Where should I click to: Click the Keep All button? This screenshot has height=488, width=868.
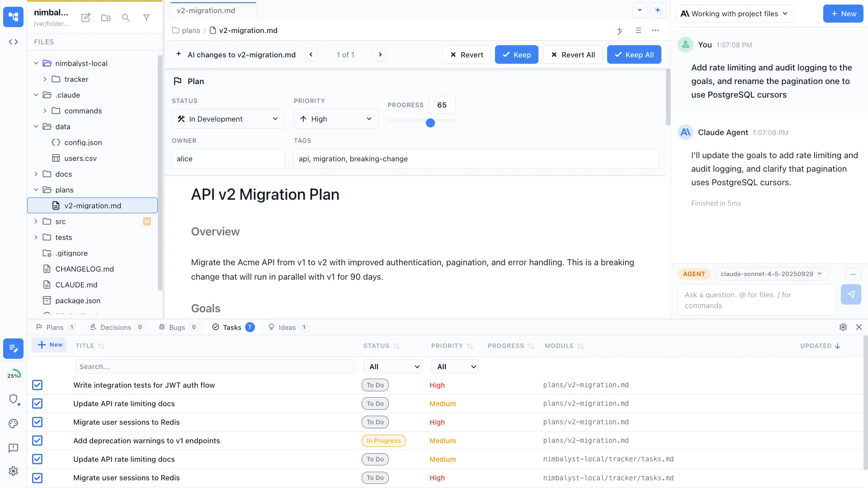tap(634, 54)
